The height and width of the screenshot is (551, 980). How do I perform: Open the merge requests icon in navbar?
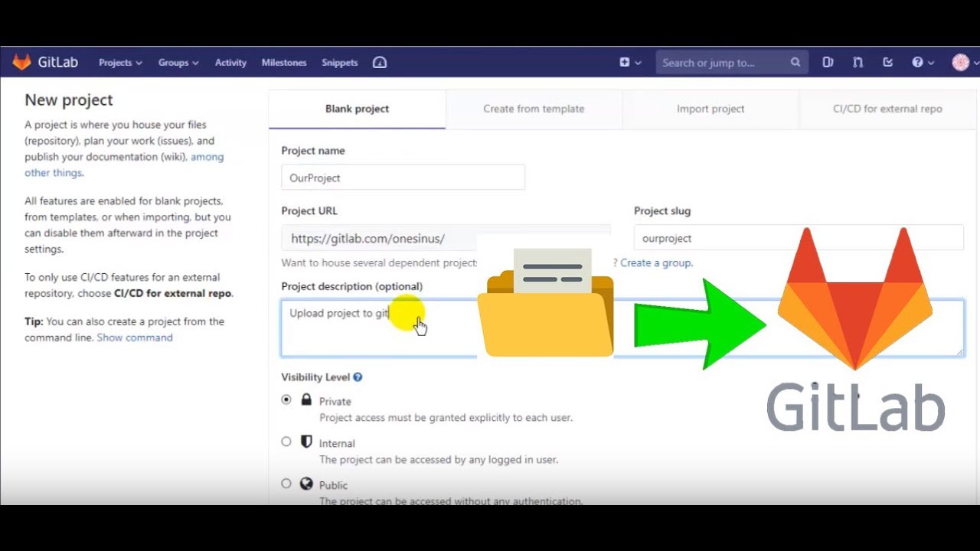pos(858,63)
